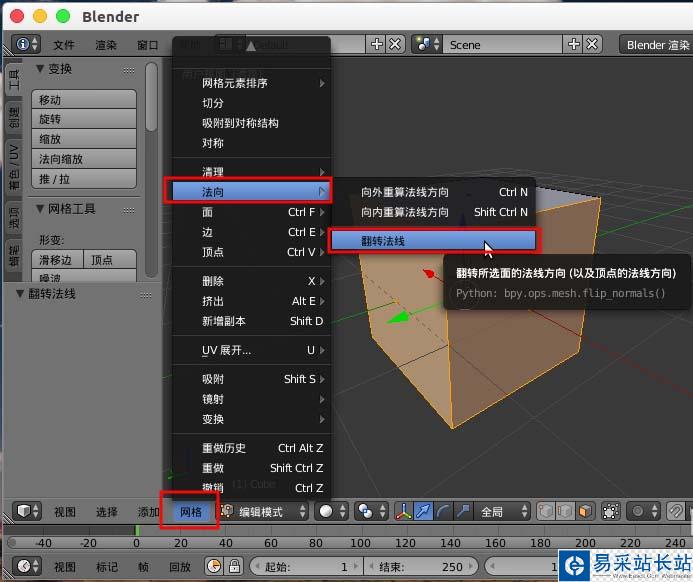
Task: Expand the 法向 submenu
Action: tap(250, 191)
